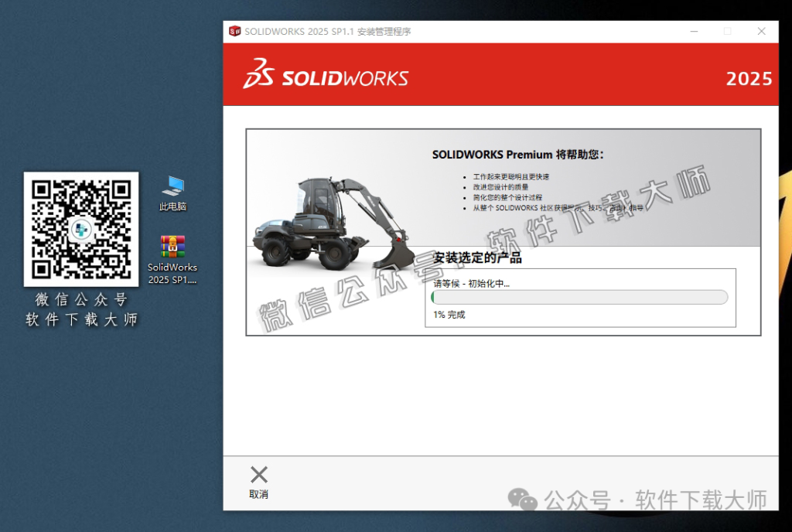Click the 2025 version label in the banner
The image size is (792, 532).
(x=749, y=77)
